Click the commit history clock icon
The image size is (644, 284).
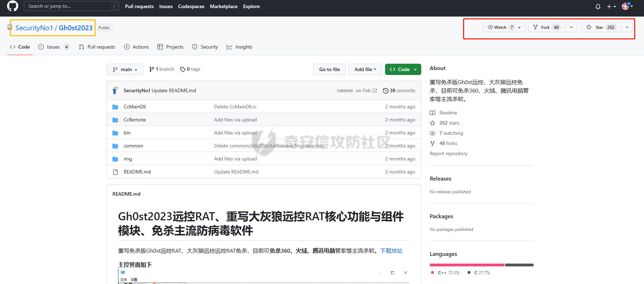(x=385, y=90)
